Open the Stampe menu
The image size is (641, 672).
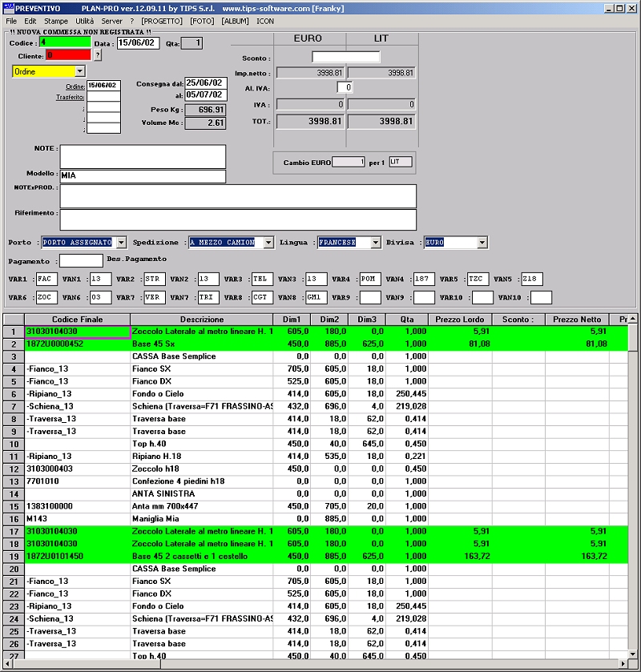56,21
